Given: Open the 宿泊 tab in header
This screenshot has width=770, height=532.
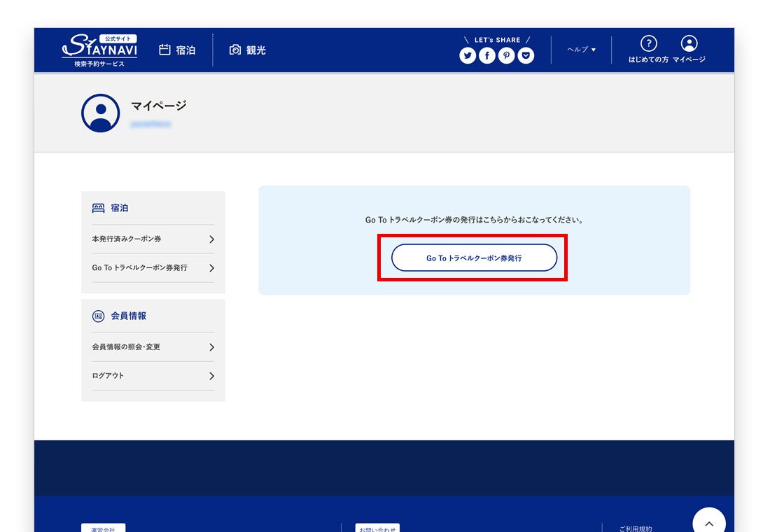Looking at the screenshot, I should click(x=178, y=50).
